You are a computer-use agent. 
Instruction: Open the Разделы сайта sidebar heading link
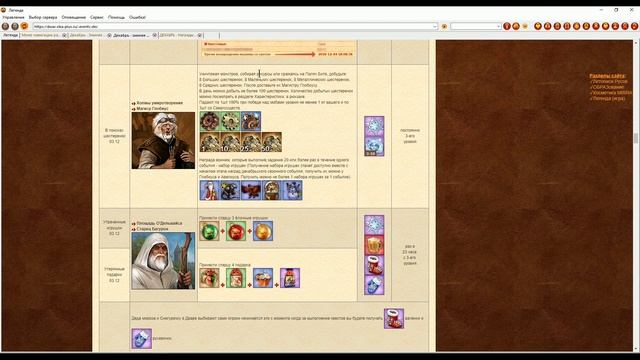click(x=607, y=76)
